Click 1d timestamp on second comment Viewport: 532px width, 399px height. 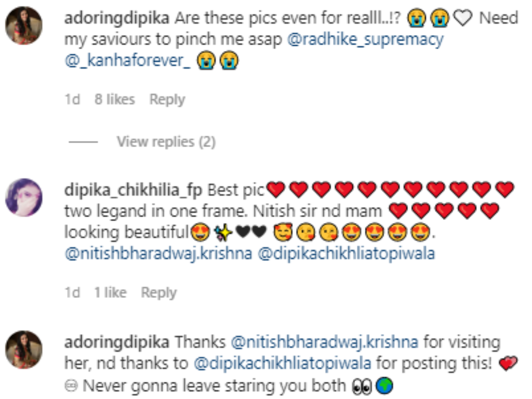coord(72,293)
